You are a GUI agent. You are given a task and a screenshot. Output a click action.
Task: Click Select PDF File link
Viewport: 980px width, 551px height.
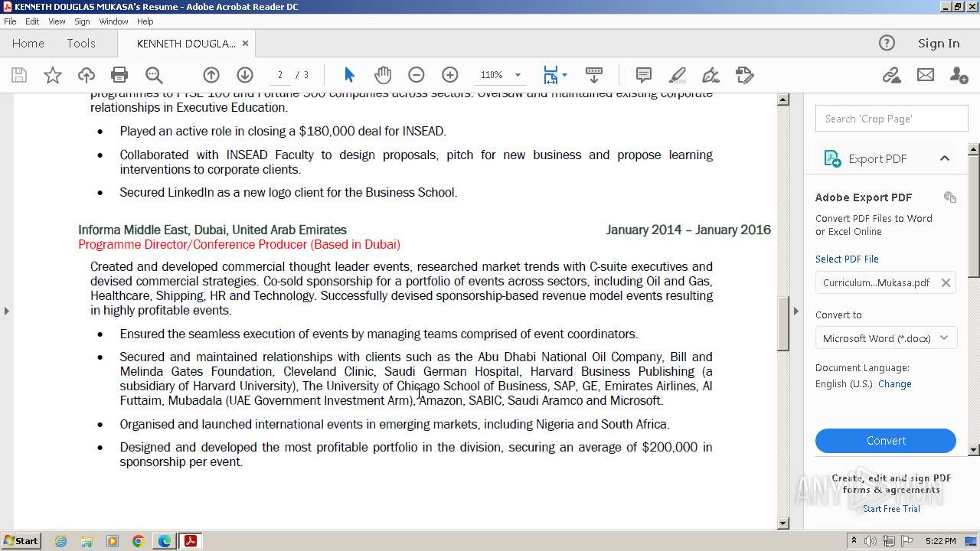pos(847,259)
